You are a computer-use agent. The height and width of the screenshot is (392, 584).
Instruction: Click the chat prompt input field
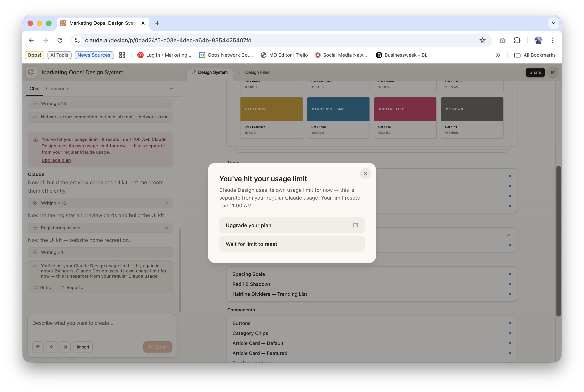point(102,323)
